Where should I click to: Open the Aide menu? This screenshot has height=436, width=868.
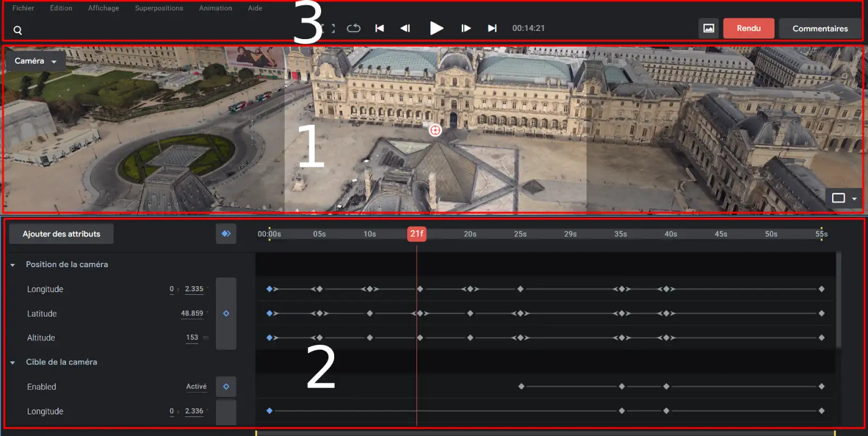click(x=255, y=8)
